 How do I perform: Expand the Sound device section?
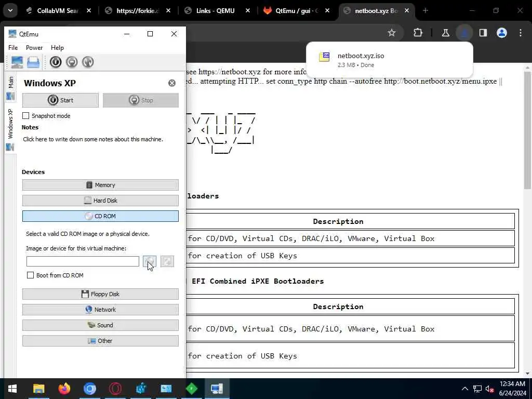100,325
